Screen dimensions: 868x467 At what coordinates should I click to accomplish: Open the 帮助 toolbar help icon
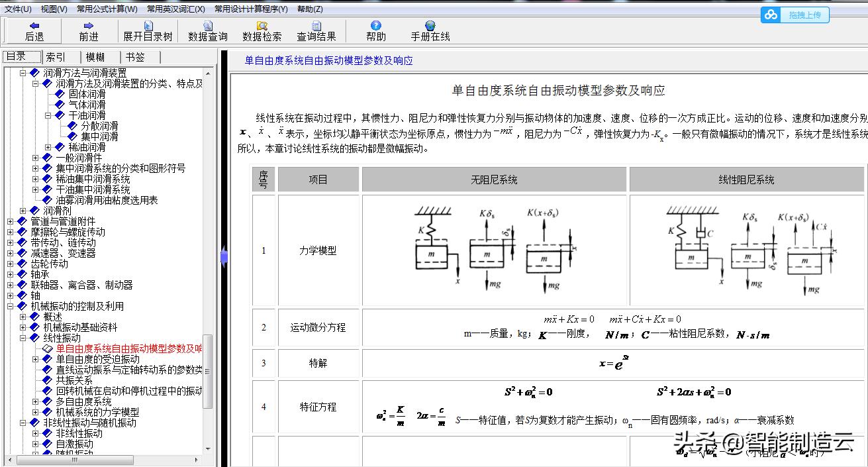tap(375, 30)
